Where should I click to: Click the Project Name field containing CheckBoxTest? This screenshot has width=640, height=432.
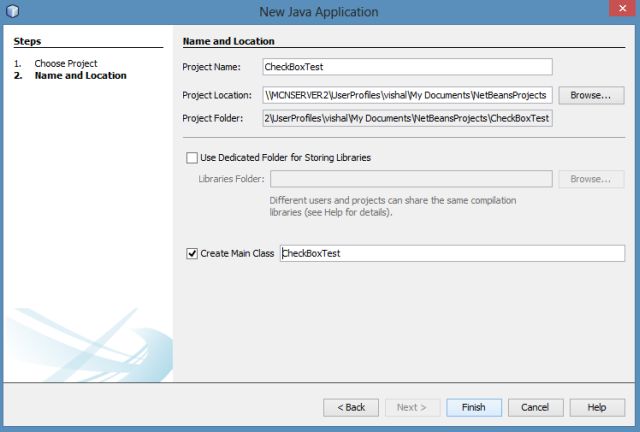pos(407,67)
